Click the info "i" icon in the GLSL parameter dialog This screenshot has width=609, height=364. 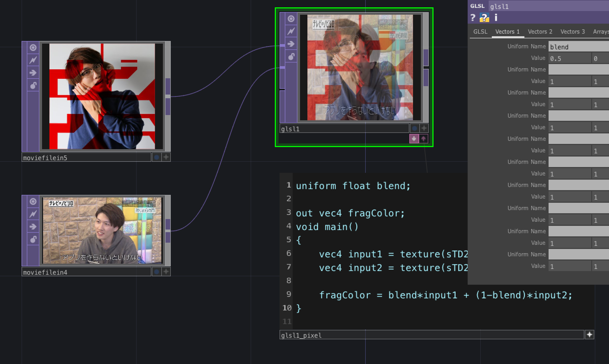(x=496, y=18)
